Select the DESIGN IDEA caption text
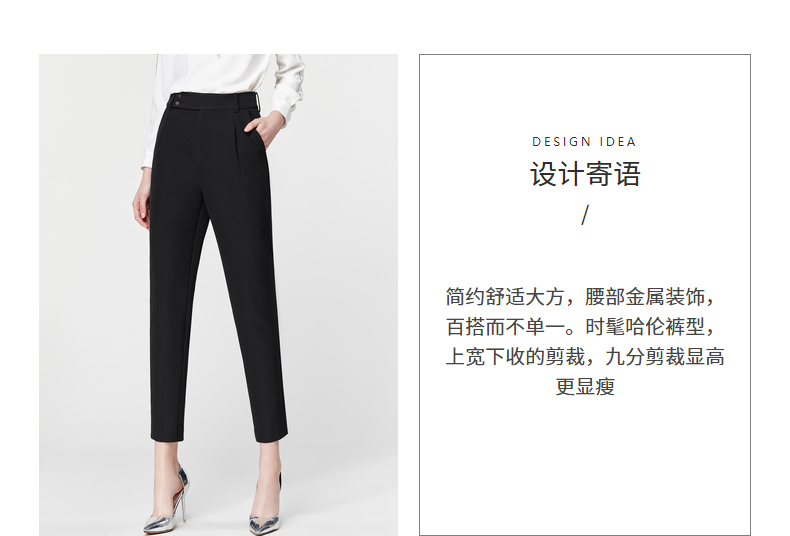Image resolution: width=790 pixels, height=536 pixels. [584, 142]
